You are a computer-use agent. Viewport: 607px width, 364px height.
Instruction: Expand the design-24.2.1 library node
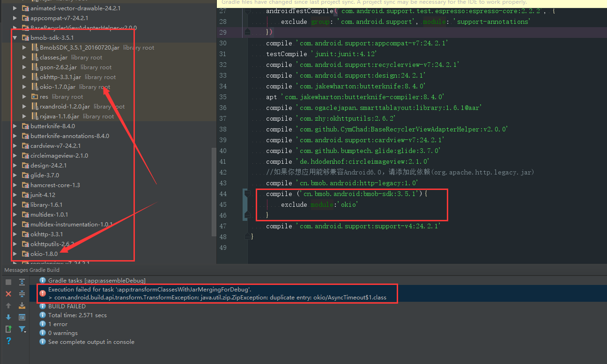click(15, 166)
